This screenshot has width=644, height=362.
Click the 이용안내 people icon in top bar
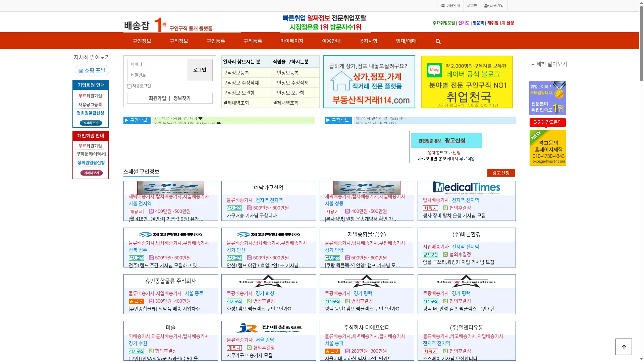[x=443, y=6]
